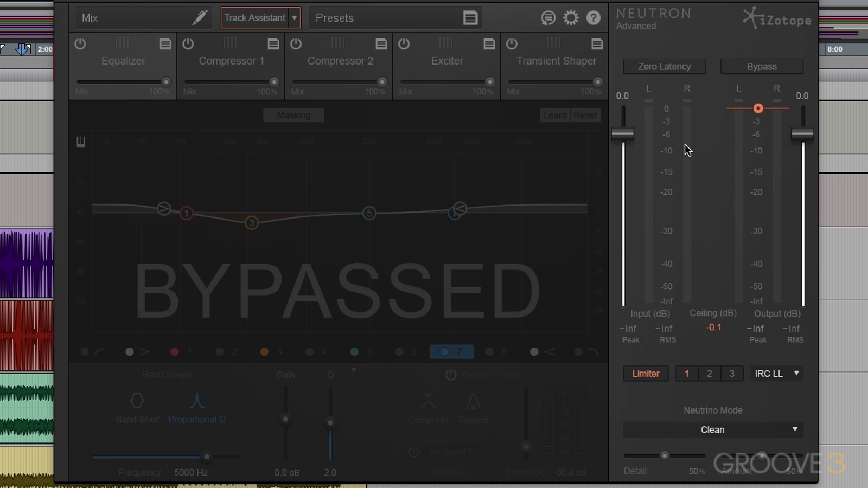Open the Transient Shaper preset menu icon

point(597,44)
